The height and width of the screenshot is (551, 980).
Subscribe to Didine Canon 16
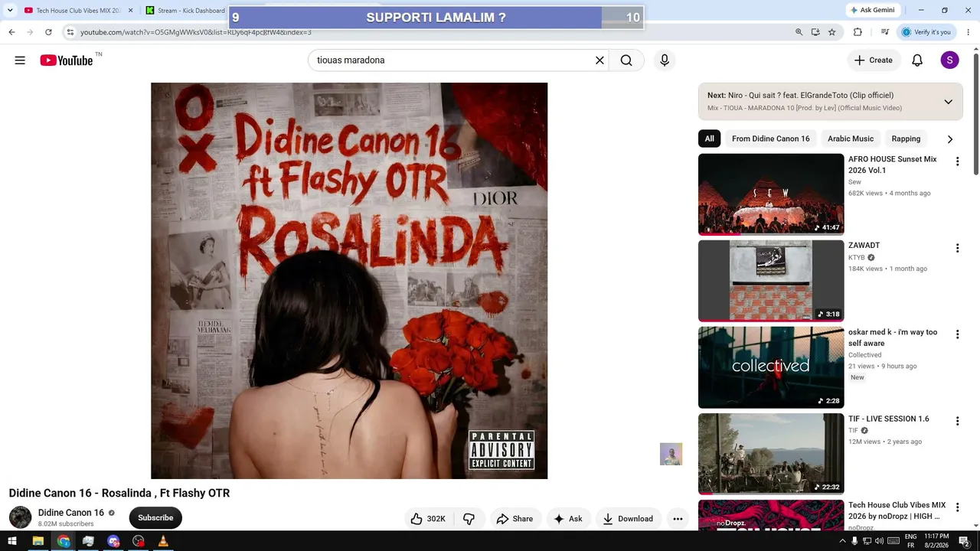[x=155, y=518]
